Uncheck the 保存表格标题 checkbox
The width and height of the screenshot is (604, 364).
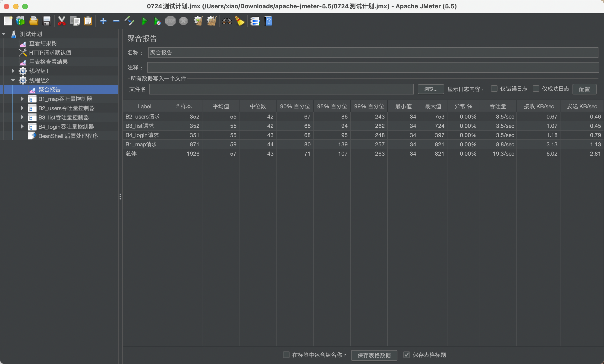tap(406, 355)
